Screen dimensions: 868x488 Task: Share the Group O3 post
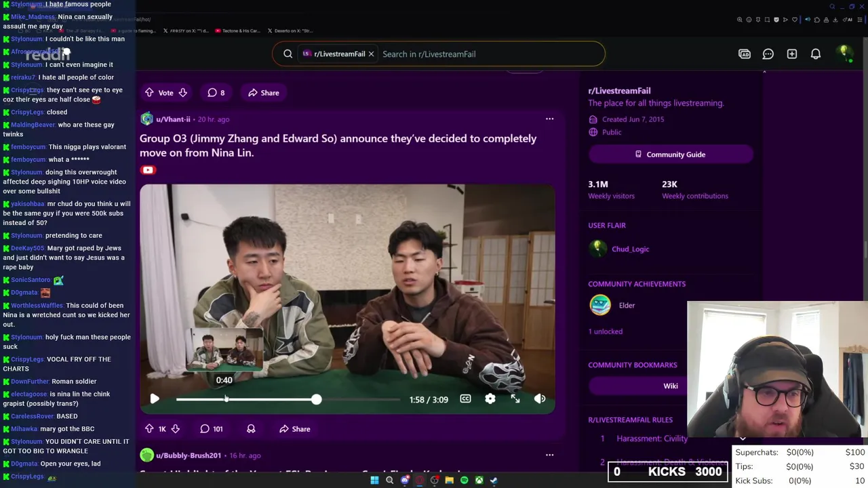294,428
